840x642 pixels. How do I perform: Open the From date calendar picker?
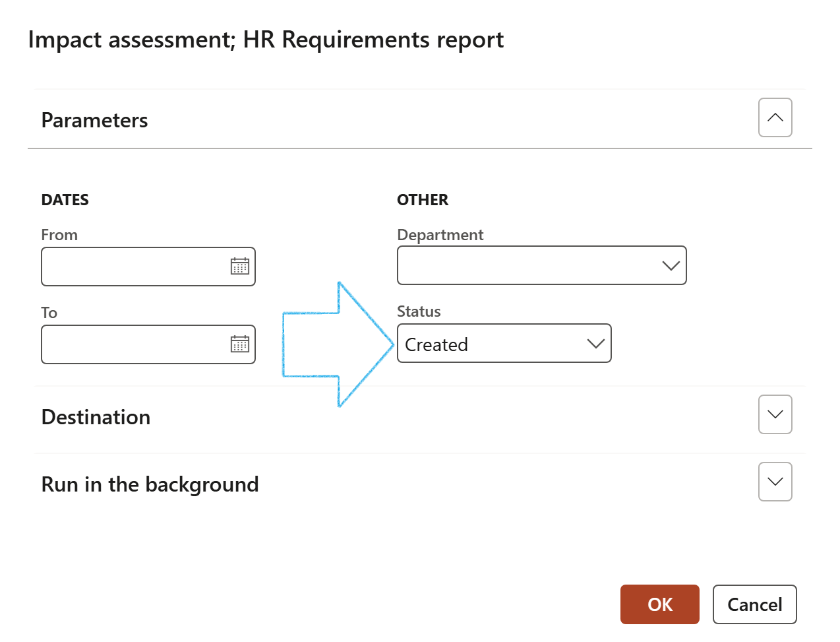[239, 267]
